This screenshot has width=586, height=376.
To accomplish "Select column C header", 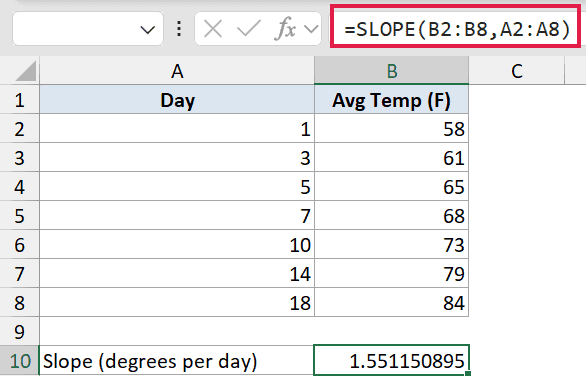I will point(516,71).
